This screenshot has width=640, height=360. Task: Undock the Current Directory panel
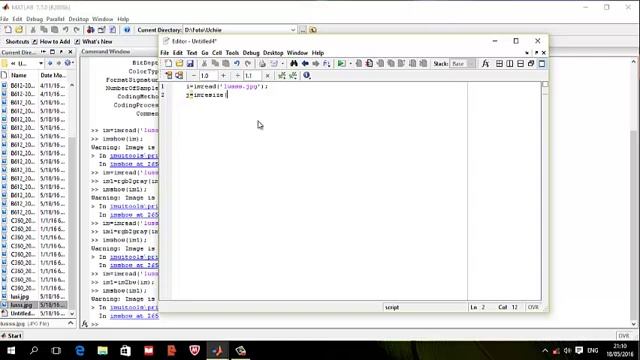coord(61,52)
